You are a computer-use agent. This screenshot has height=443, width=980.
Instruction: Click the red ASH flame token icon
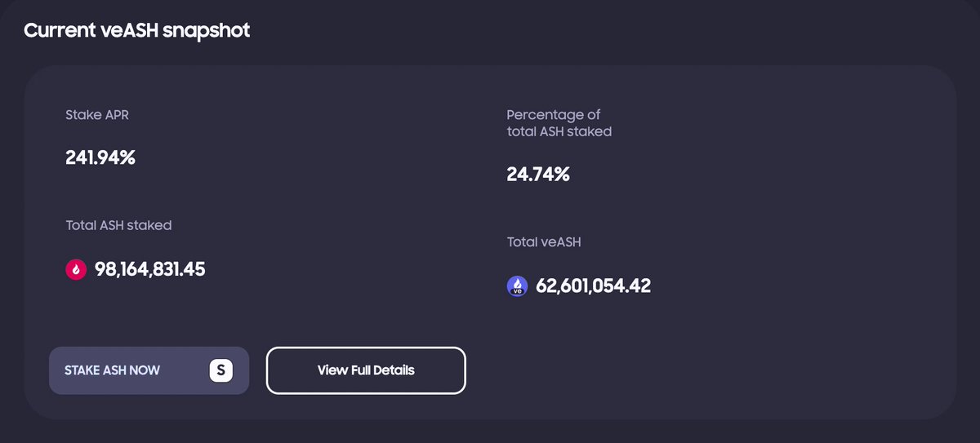(76, 269)
